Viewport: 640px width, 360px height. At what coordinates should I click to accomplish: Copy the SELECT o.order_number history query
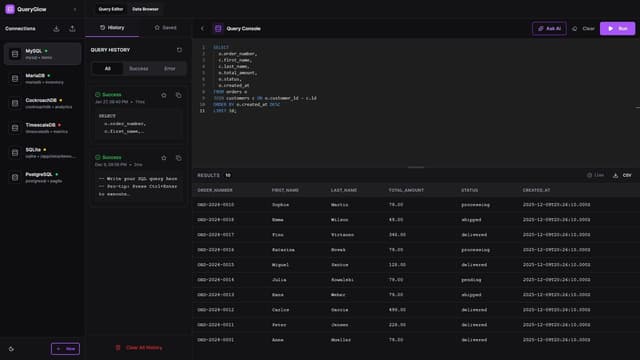(179, 95)
